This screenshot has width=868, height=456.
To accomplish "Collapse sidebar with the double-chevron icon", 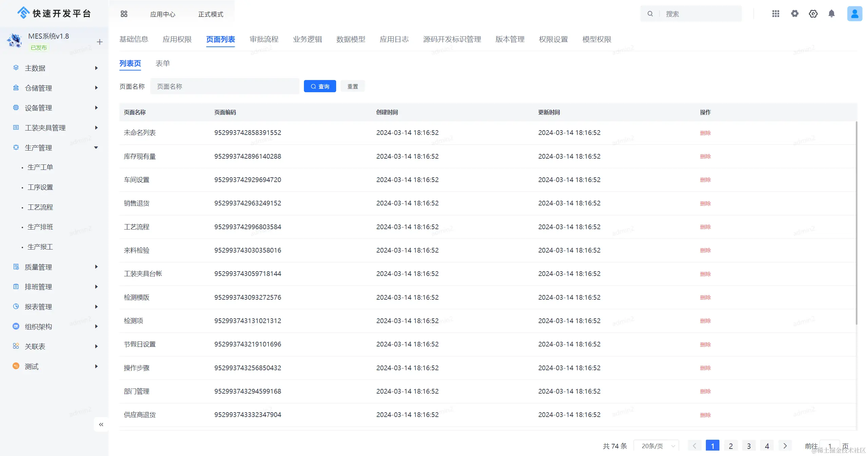I will (101, 424).
